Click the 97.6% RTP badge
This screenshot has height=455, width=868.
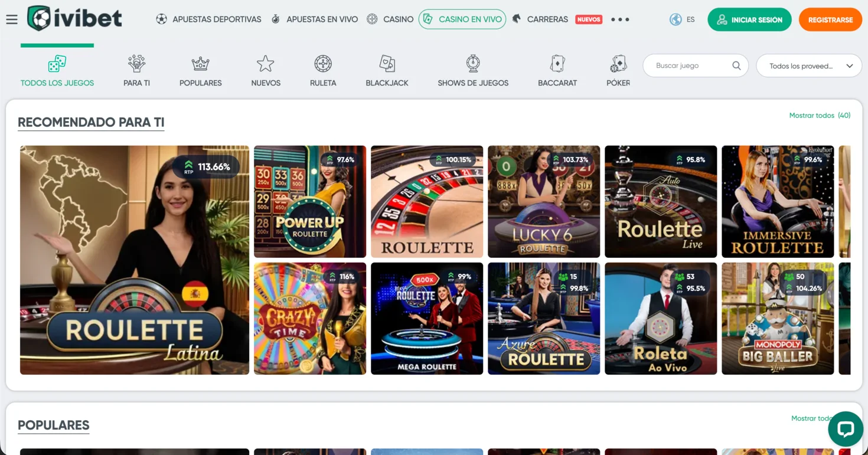[340, 160]
